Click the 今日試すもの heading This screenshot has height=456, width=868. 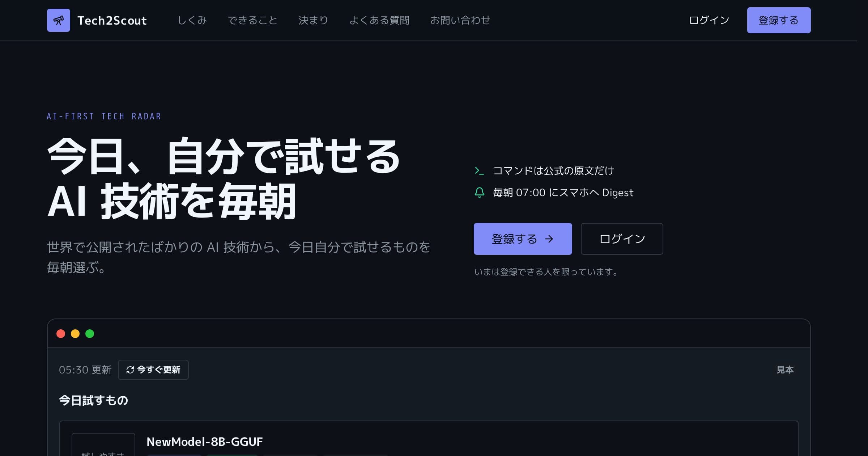tap(94, 400)
